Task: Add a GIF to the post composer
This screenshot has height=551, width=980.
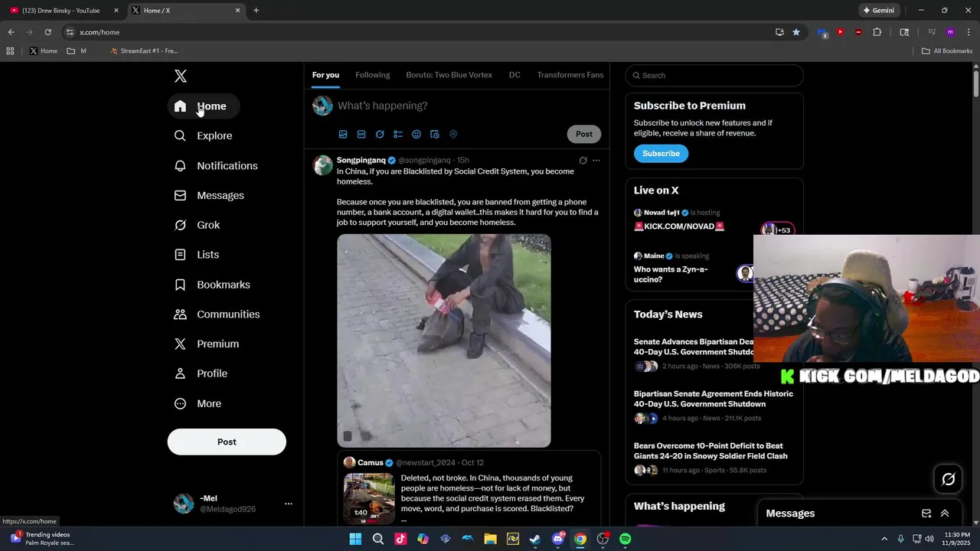Action: pos(361,134)
